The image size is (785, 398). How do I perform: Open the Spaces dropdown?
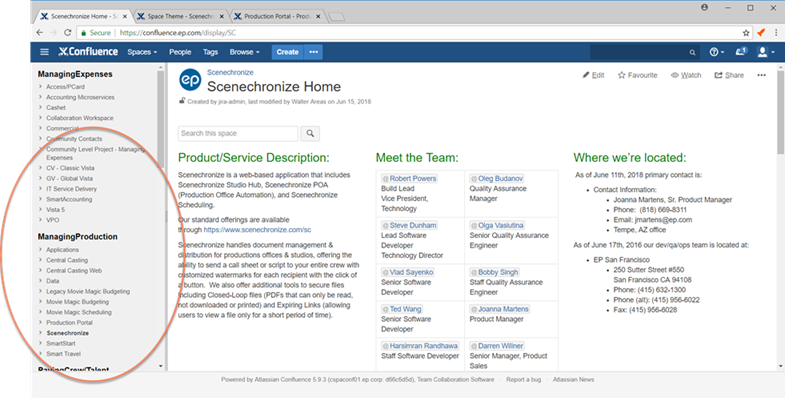(x=142, y=52)
